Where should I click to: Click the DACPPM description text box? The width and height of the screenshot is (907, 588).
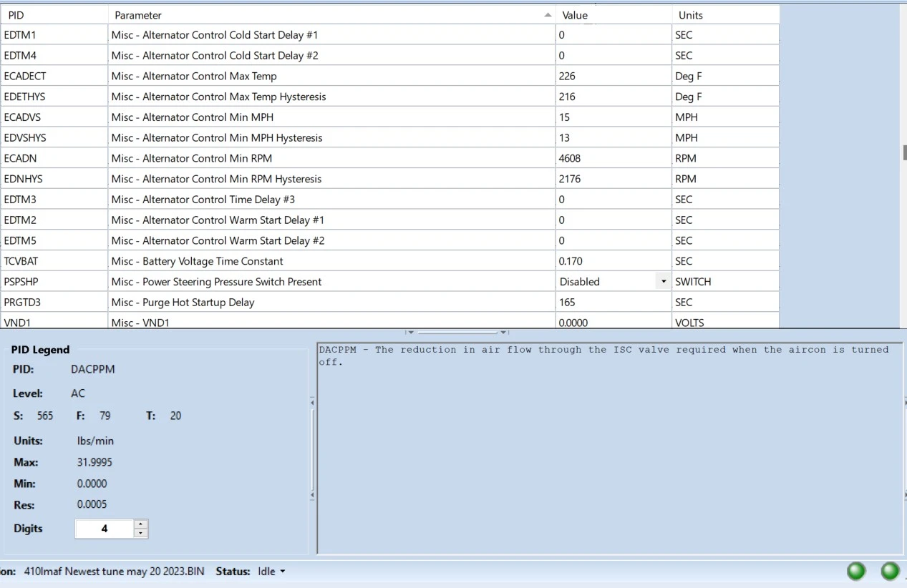(x=609, y=448)
